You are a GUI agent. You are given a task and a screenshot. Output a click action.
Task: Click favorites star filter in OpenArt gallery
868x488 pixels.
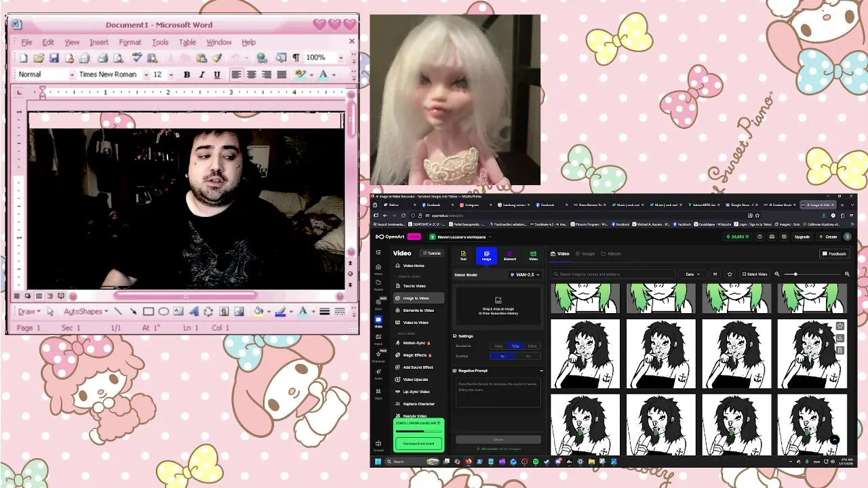730,274
